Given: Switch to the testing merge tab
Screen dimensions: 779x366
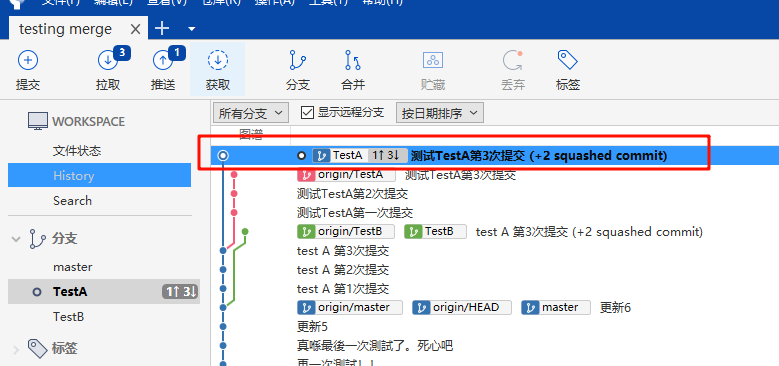Looking at the screenshot, I should point(65,29).
